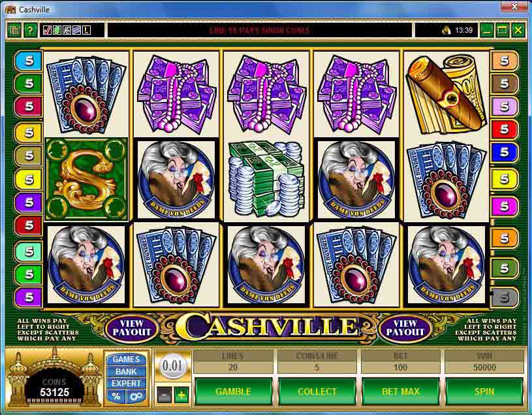Open the gears options icon

137,396
